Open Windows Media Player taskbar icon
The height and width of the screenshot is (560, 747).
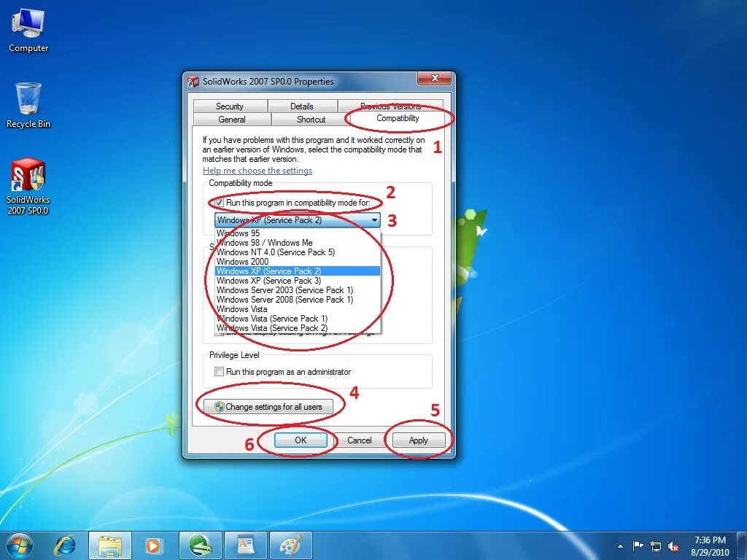pos(154,545)
